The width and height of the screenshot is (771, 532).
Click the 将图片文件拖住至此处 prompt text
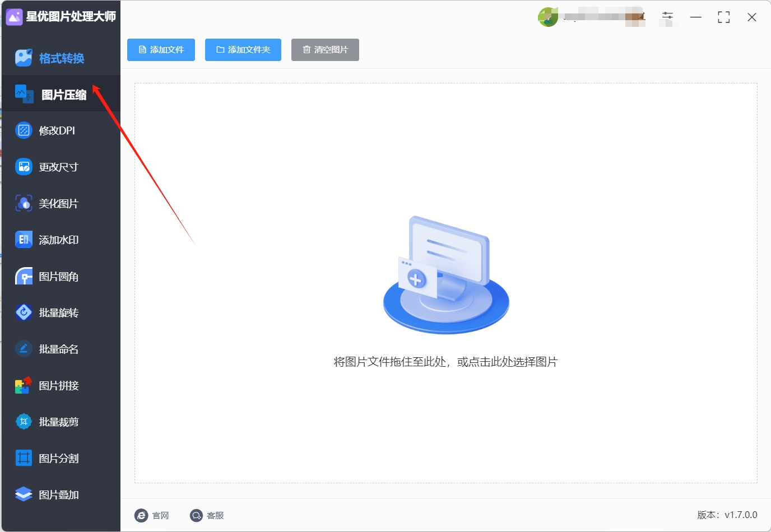445,362
